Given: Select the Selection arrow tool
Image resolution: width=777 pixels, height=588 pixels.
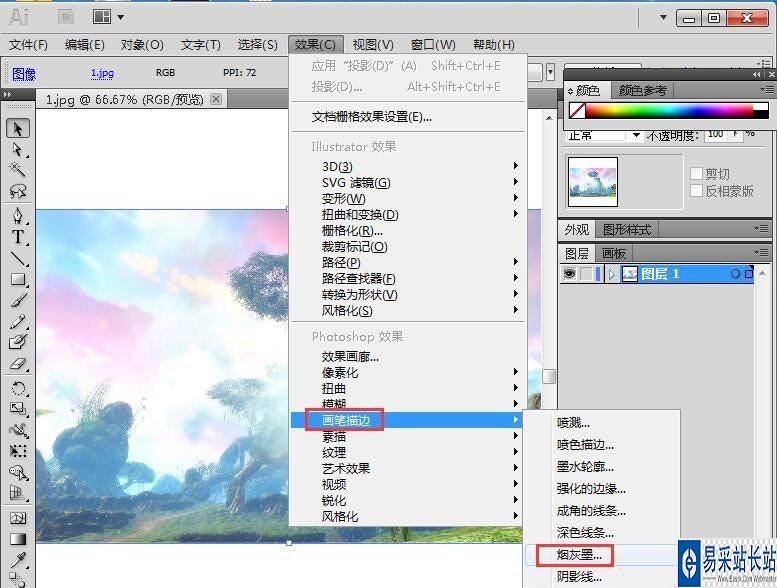Looking at the screenshot, I should coord(18,128).
